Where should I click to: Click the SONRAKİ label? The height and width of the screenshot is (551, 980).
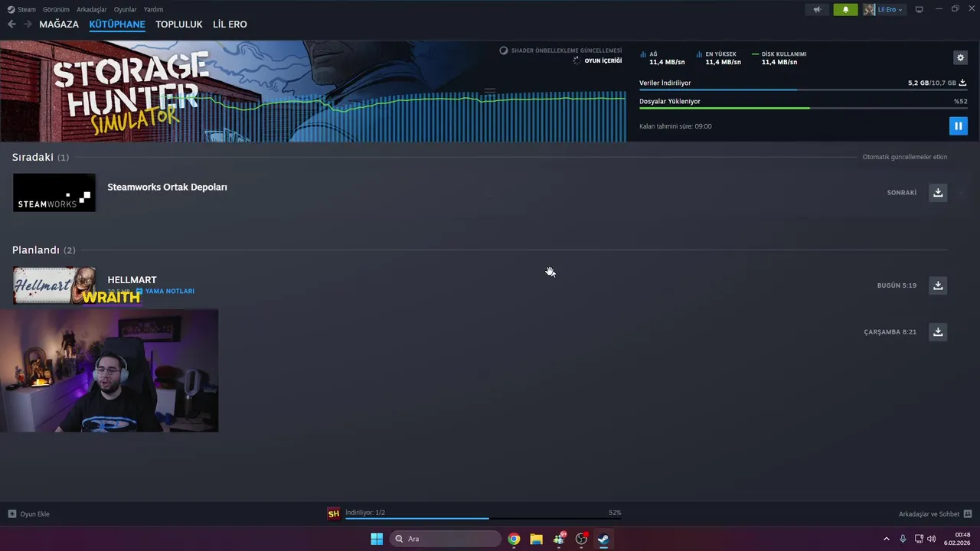902,193
